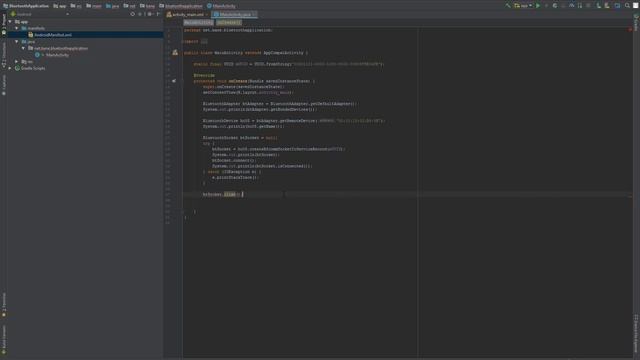Expand Gradle Scripts node
Screen dimensions: 640x360
[10, 68]
